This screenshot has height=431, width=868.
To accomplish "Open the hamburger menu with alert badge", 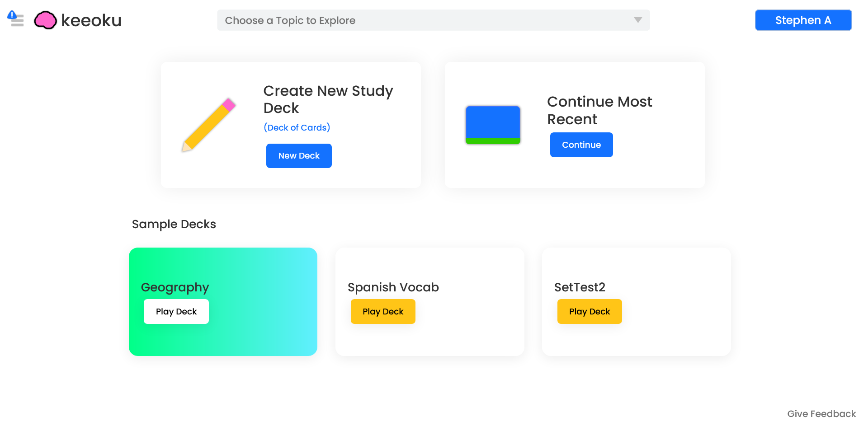I will (x=16, y=19).
